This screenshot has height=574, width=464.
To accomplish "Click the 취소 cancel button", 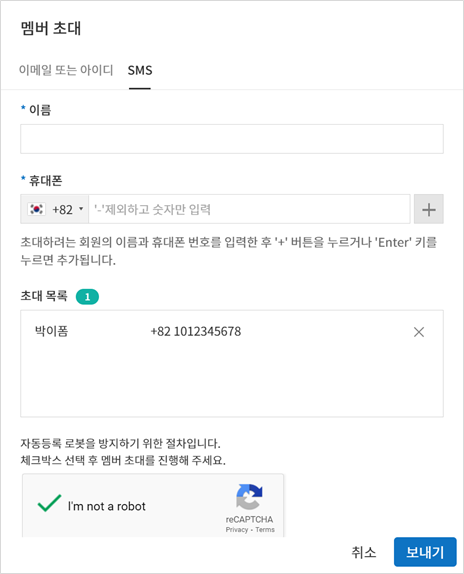I will pos(364,552).
